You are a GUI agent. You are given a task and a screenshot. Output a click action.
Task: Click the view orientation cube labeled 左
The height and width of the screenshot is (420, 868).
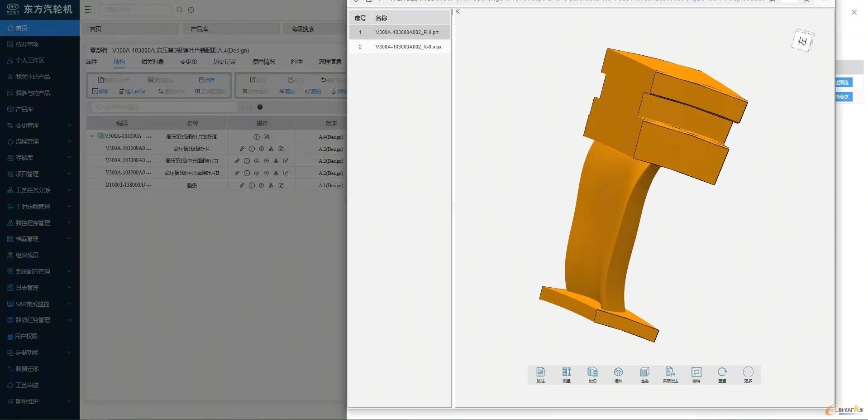coord(803,40)
